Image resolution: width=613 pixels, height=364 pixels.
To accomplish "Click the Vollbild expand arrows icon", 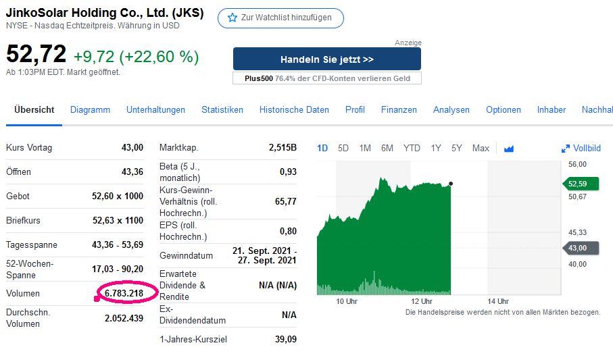I will point(566,149).
